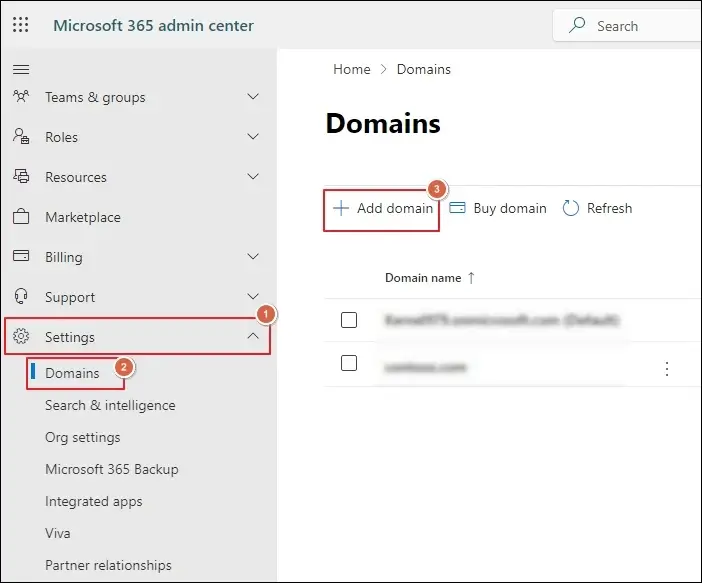Screen dimensions: 702x583
Task: Expand the Billing chevron
Action: 253,257
